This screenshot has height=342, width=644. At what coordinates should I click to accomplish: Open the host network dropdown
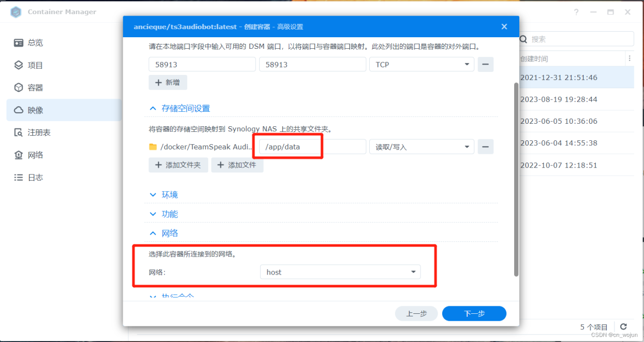coord(340,272)
